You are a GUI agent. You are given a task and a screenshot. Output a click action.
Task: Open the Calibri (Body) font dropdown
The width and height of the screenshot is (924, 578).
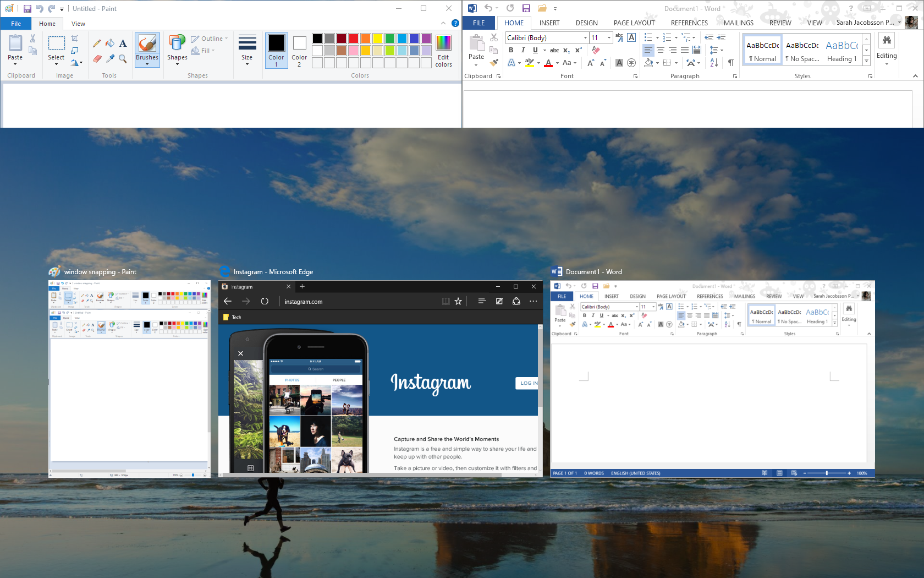coord(585,38)
